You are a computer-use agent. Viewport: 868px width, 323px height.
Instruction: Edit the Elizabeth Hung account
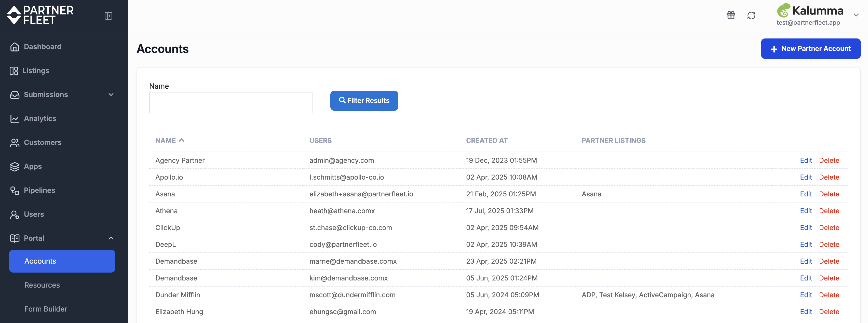806,312
